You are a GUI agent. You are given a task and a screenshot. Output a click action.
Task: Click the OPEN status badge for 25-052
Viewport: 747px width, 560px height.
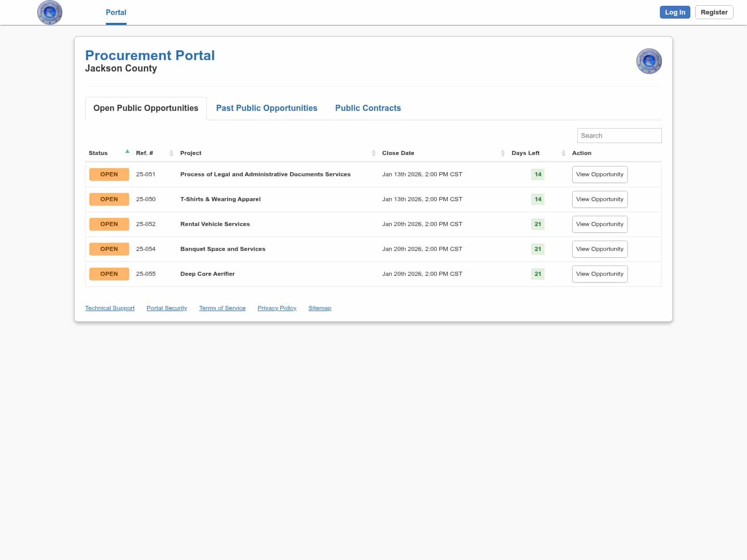[109, 224]
